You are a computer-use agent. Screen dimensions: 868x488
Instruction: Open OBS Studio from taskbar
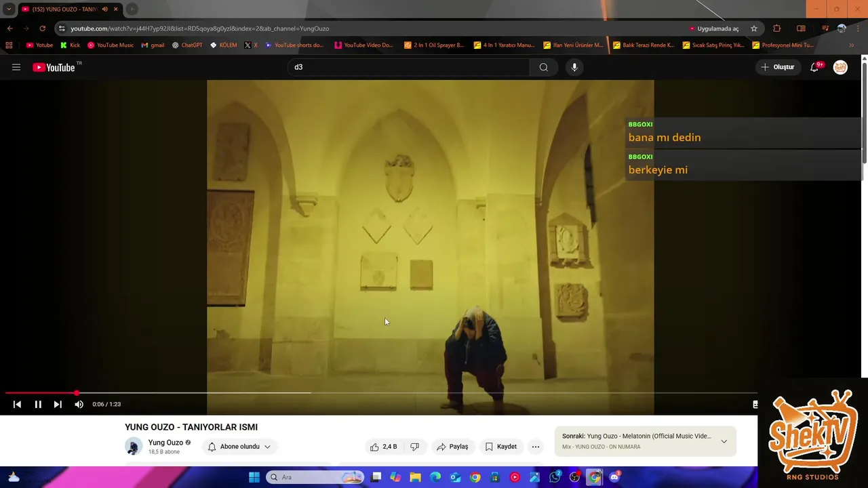coord(574,477)
